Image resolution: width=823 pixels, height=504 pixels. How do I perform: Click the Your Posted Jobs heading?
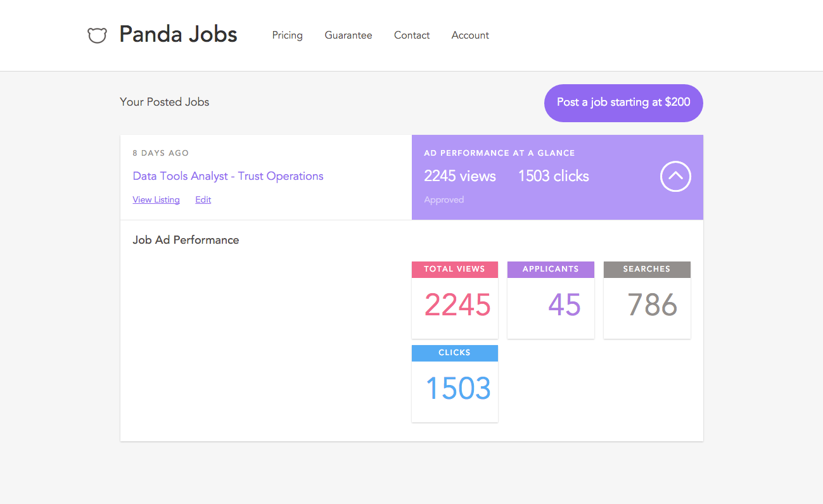tap(164, 102)
